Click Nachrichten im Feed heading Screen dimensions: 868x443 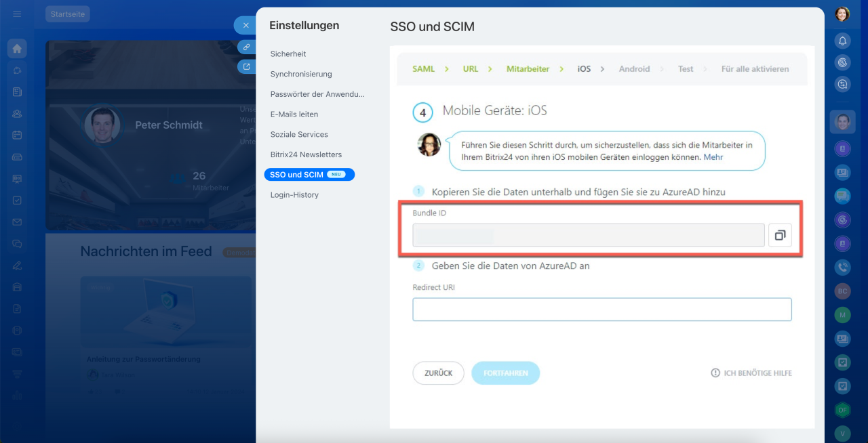pos(146,251)
